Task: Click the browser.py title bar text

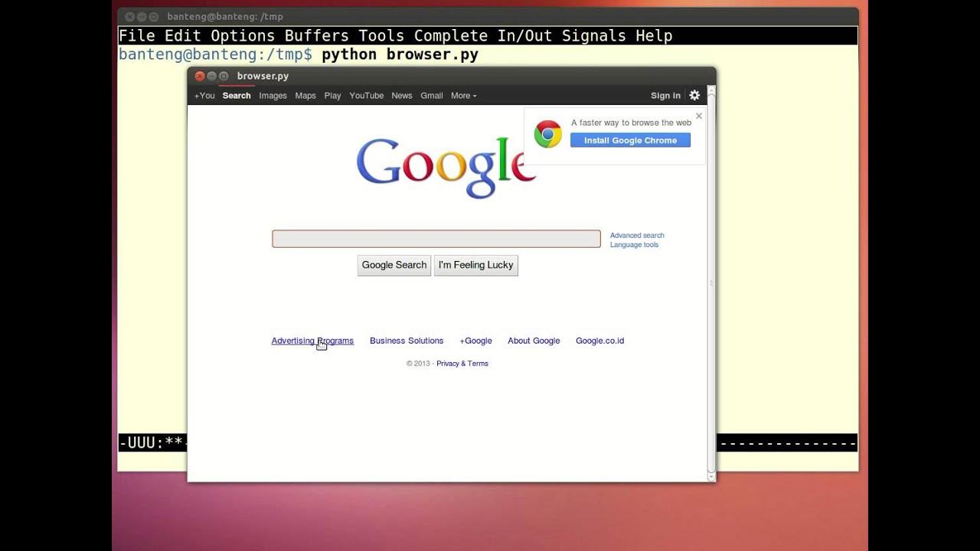Action: point(263,76)
